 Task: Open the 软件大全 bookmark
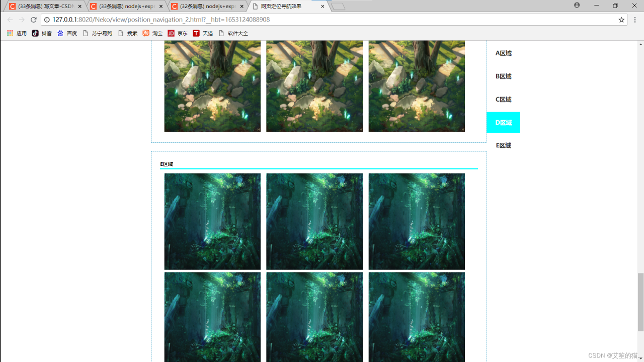point(233,33)
